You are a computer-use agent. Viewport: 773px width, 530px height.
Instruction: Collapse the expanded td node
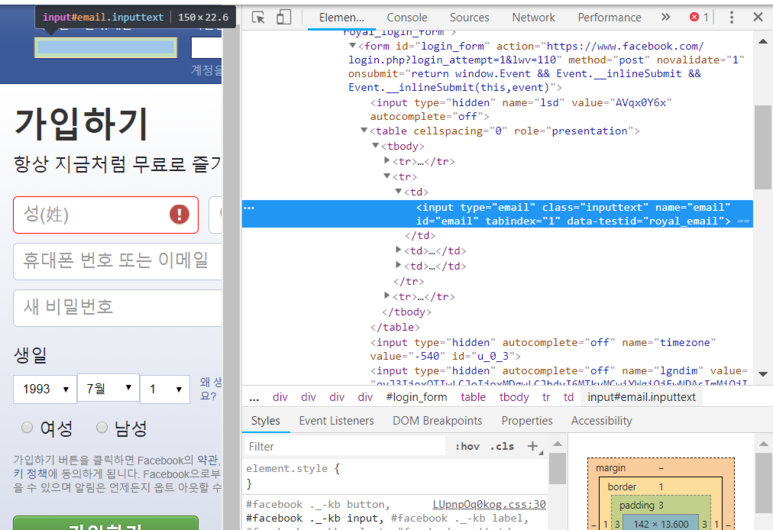(x=398, y=191)
